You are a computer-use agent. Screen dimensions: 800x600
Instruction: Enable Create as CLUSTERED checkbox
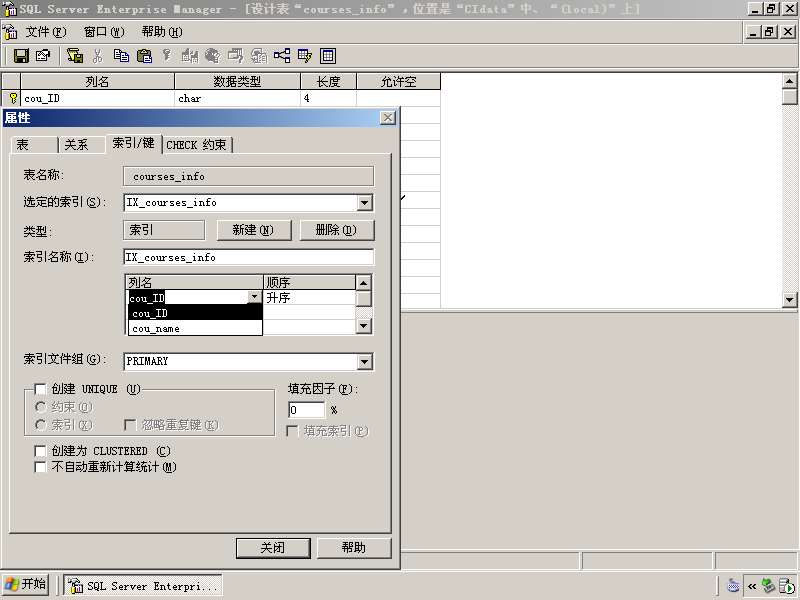40,451
